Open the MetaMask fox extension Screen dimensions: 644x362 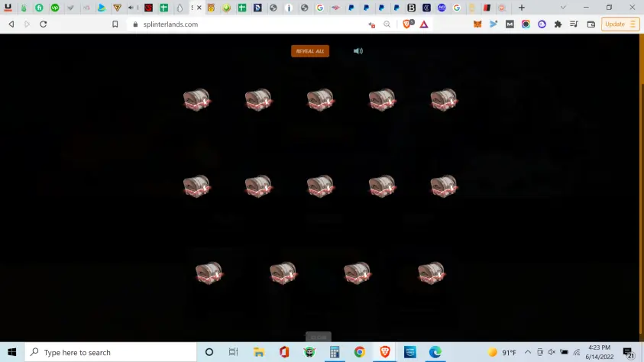pyautogui.click(x=477, y=24)
